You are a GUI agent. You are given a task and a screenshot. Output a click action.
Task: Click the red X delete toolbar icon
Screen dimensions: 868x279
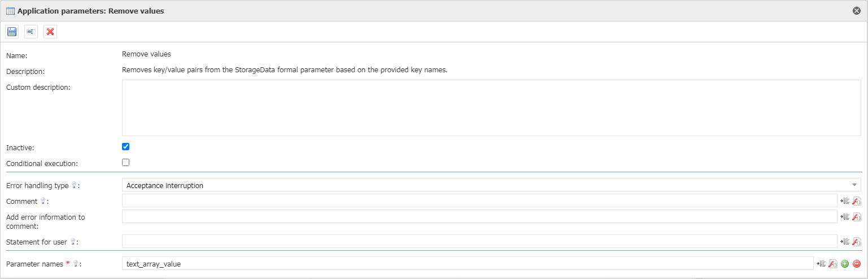(x=50, y=32)
